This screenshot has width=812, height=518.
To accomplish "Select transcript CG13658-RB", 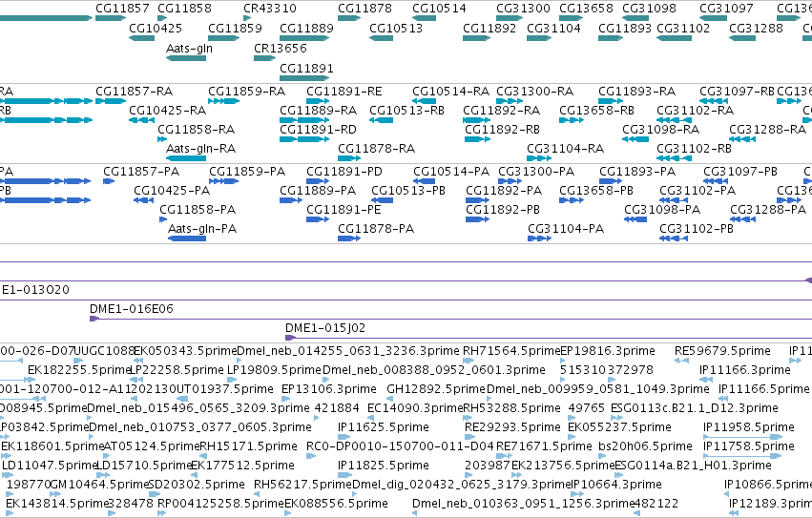I will [596, 111].
